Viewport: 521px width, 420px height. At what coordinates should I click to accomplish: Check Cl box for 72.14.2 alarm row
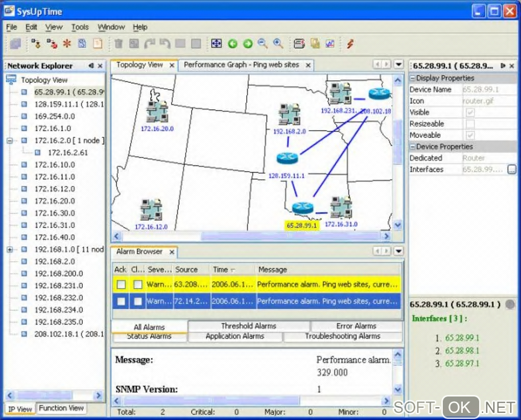click(x=137, y=301)
